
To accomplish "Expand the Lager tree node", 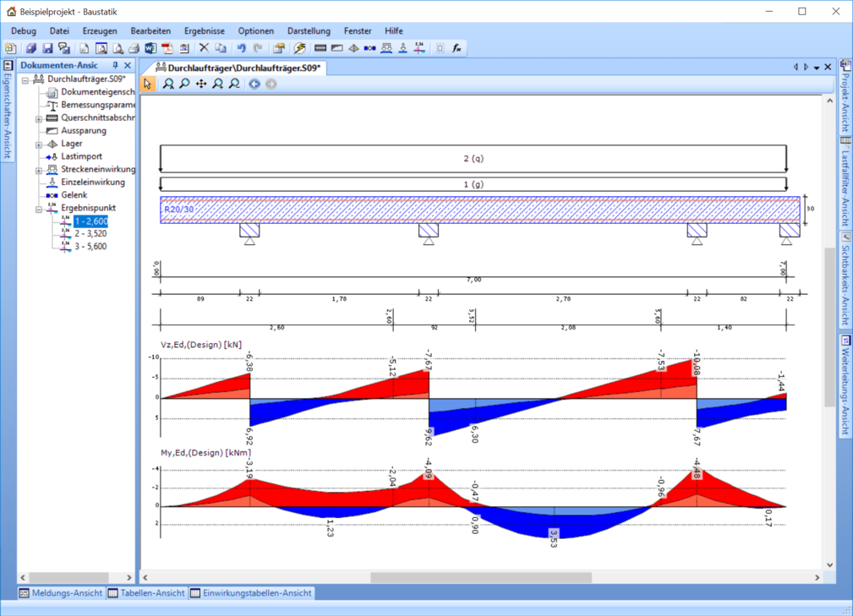I will click(x=39, y=144).
